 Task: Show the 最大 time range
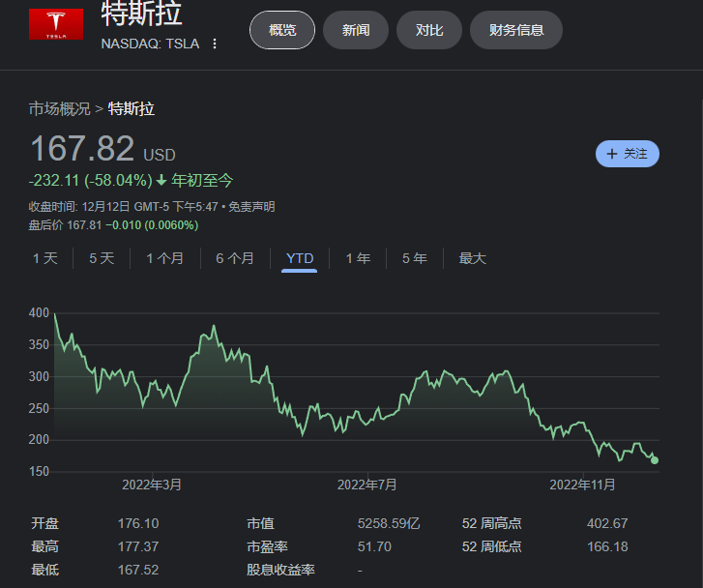pos(473,258)
